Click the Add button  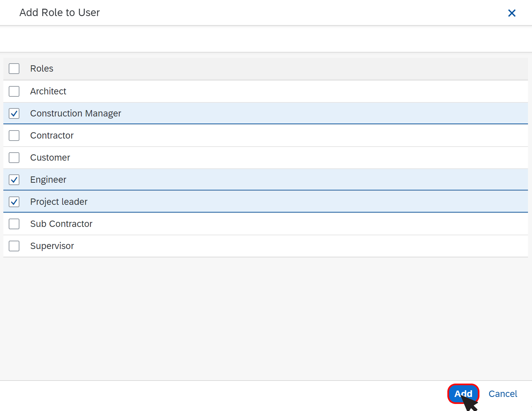point(463,394)
